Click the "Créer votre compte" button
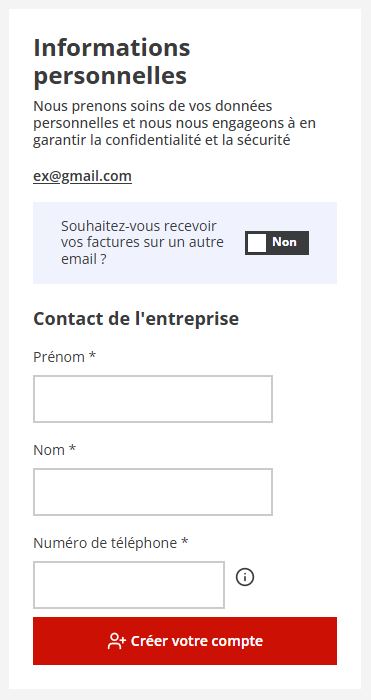The width and height of the screenshot is (371, 700). (185, 641)
